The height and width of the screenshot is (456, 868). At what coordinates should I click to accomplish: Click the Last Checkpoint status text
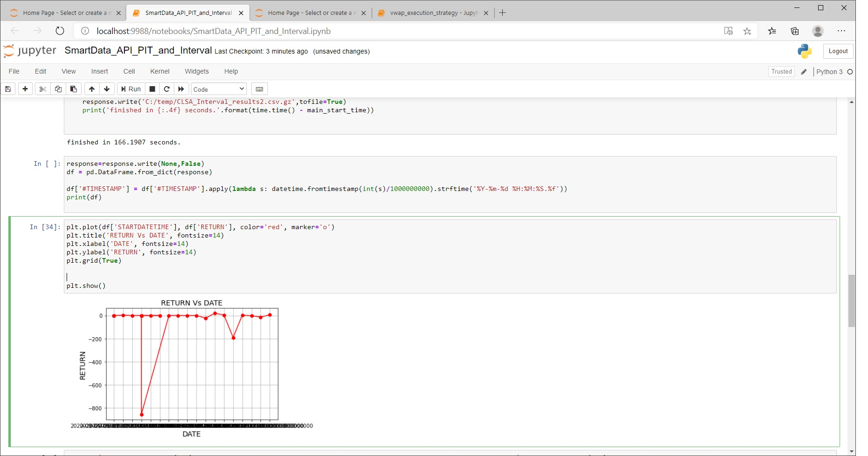[261, 51]
